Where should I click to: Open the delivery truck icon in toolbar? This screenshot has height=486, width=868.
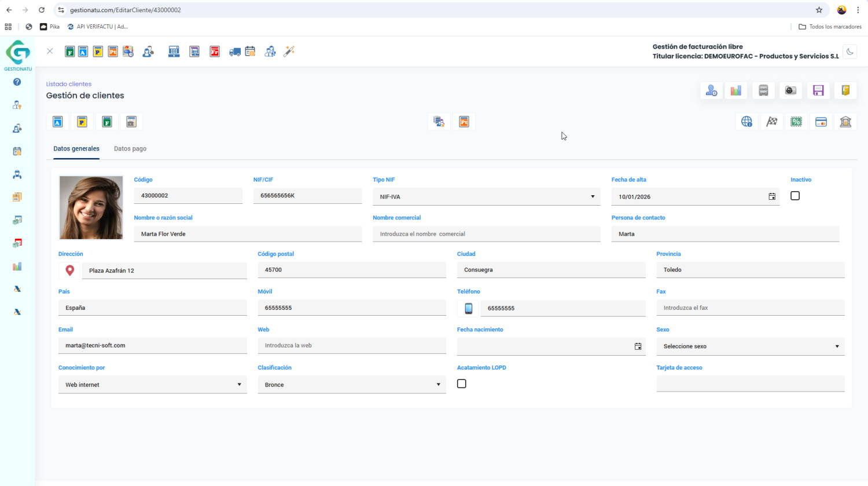point(234,52)
